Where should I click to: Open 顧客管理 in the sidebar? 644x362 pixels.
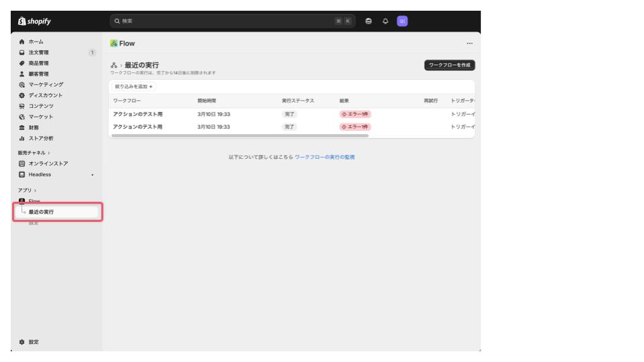pos(39,74)
